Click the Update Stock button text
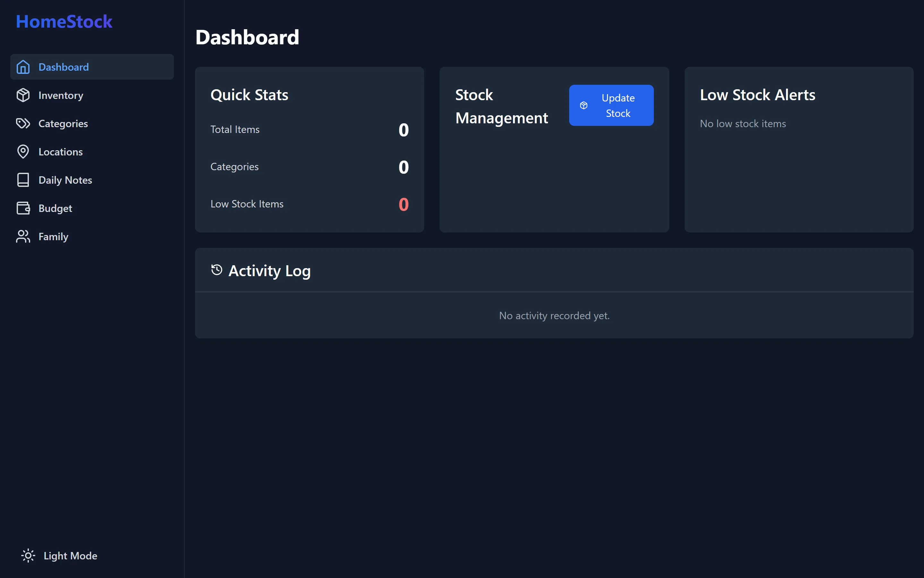The image size is (924, 578). 618,106
